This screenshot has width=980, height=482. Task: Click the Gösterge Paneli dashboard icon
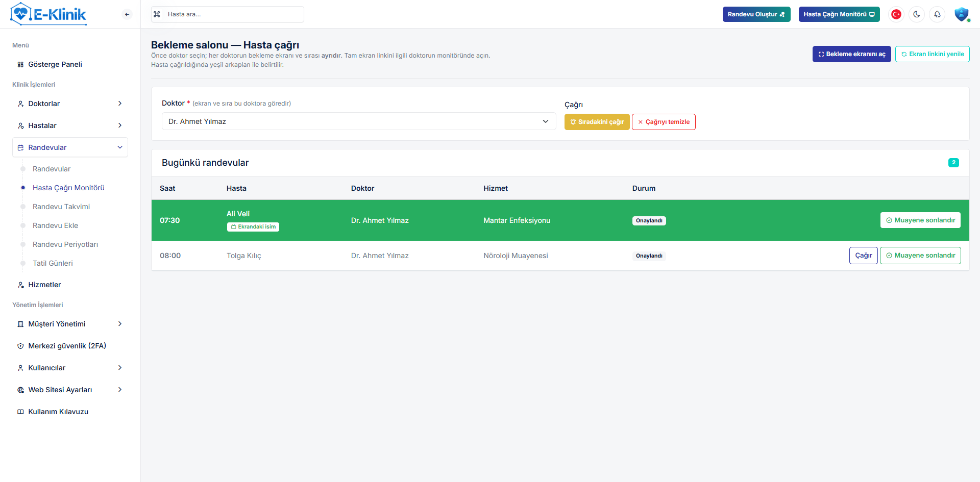pyautogui.click(x=20, y=64)
